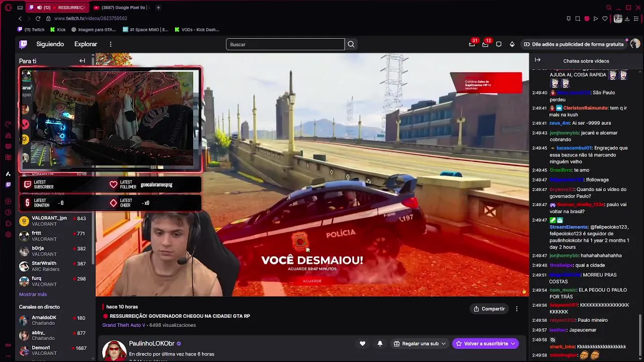
Task: Open Easy Setup sliders icon
Action: pos(636,19)
